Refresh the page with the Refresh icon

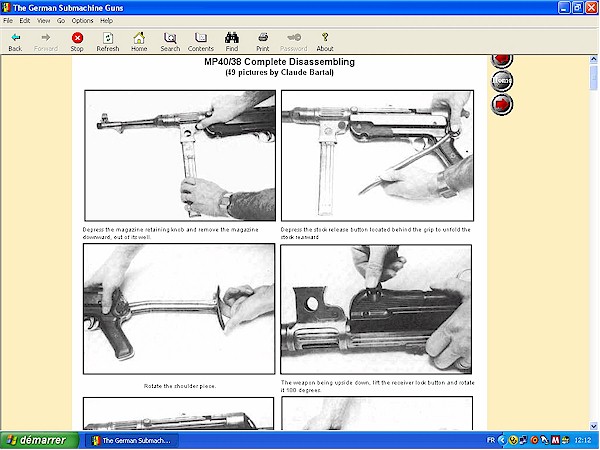pos(108,38)
